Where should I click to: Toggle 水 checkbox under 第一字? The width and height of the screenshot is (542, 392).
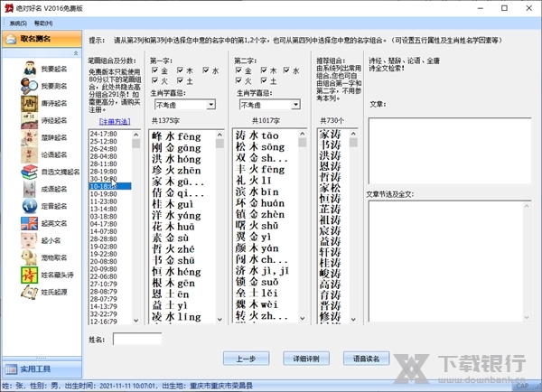click(206, 70)
